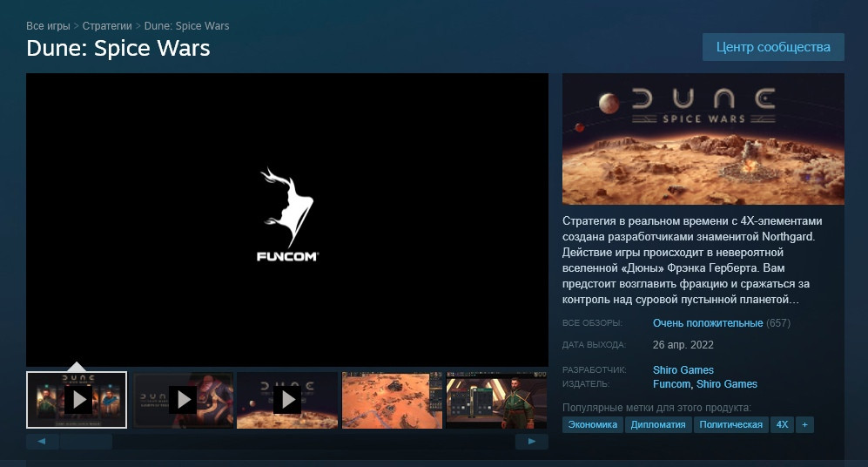Expand tags with the plus button

[805, 425]
